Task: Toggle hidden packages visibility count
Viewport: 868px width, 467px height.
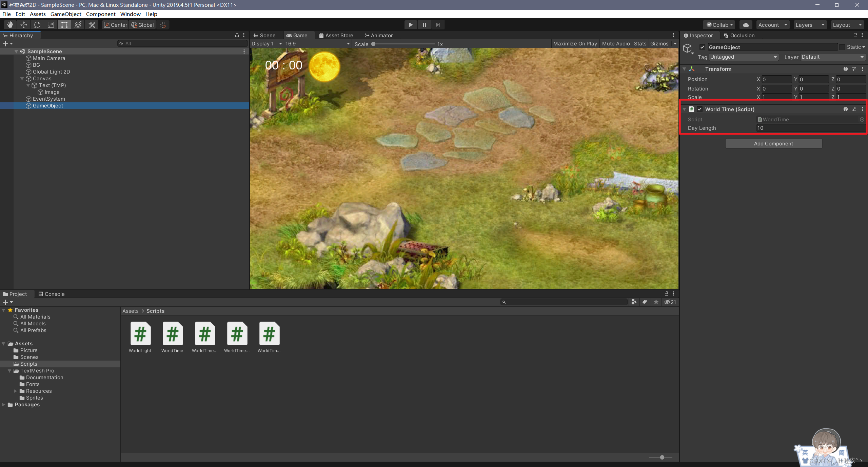Action: pyautogui.click(x=670, y=302)
